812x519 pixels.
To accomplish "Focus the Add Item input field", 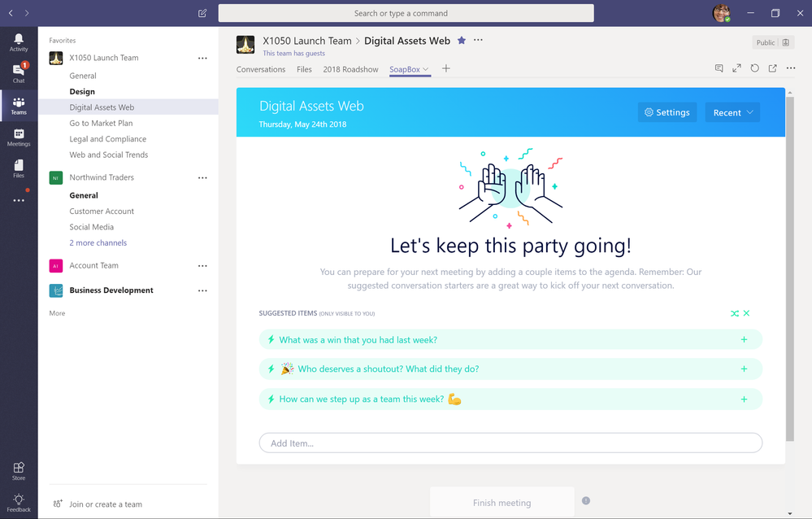I will tap(510, 443).
